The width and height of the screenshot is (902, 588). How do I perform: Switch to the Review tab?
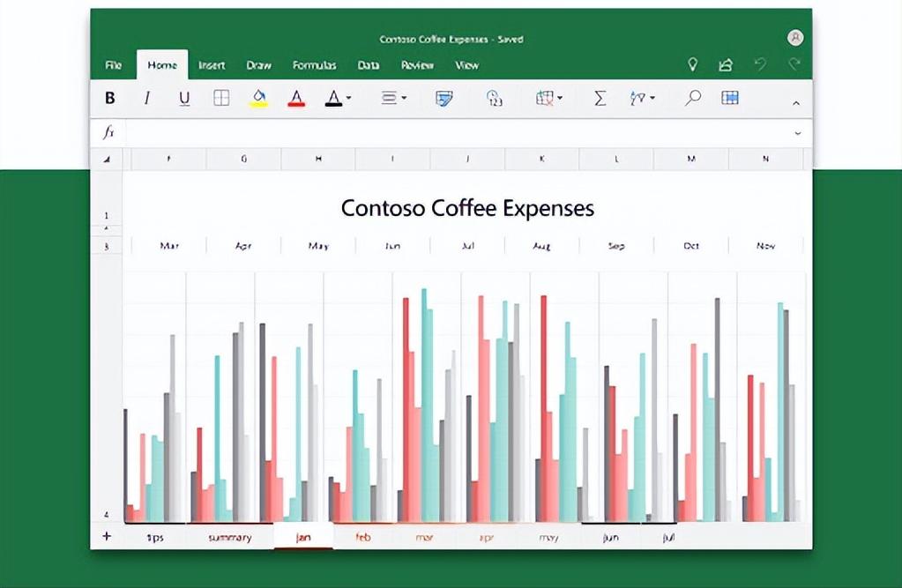coord(417,65)
